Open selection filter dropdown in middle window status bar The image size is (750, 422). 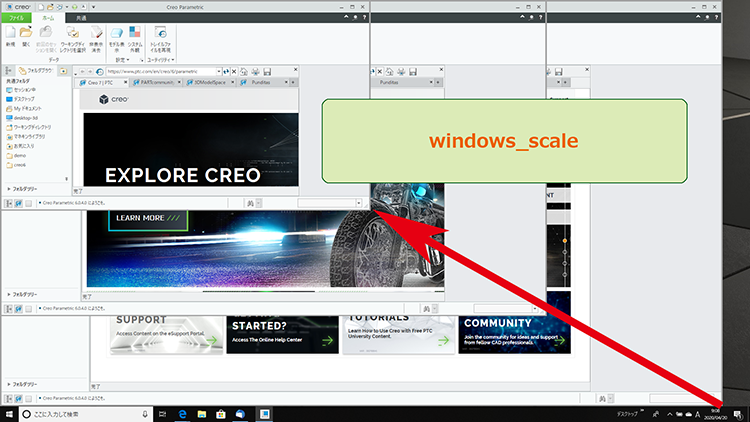tap(535, 309)
